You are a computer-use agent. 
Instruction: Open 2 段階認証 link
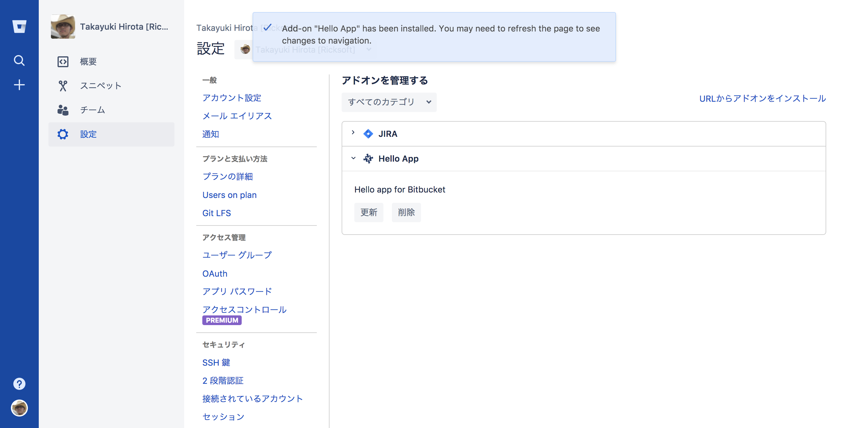pos(223,380)
